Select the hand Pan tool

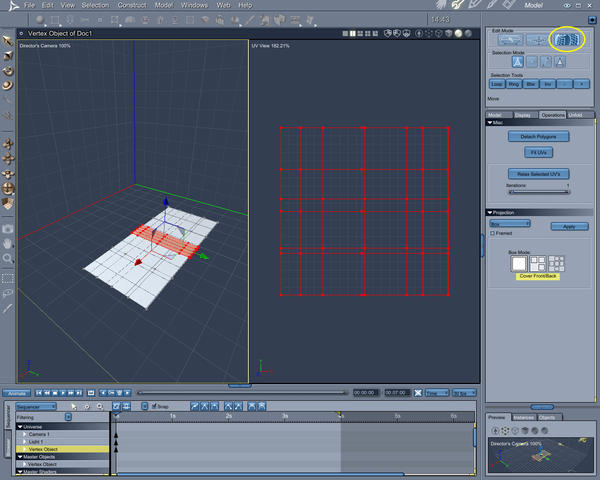point(8,243)
